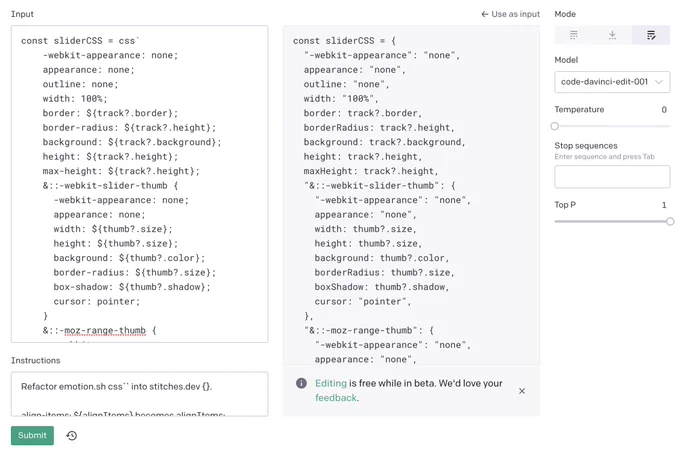The height and width of the screenshot is (455, 680).
Task: Select the Complete mode icon
Action: 573,35
